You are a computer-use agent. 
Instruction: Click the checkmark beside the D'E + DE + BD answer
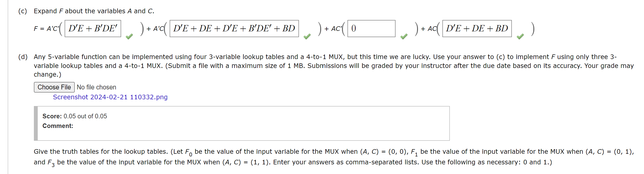pyautogui.click(x=520, y=36)
